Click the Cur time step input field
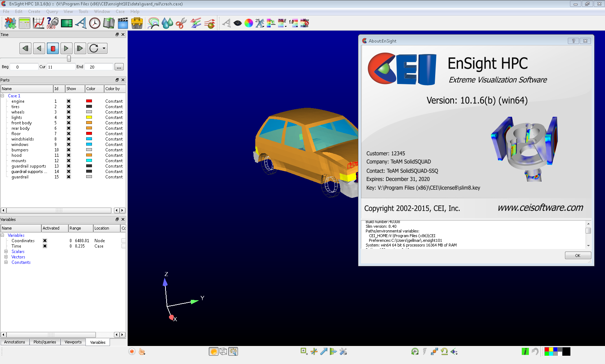The height and width of the screenshot is (364, 605). 61,67
